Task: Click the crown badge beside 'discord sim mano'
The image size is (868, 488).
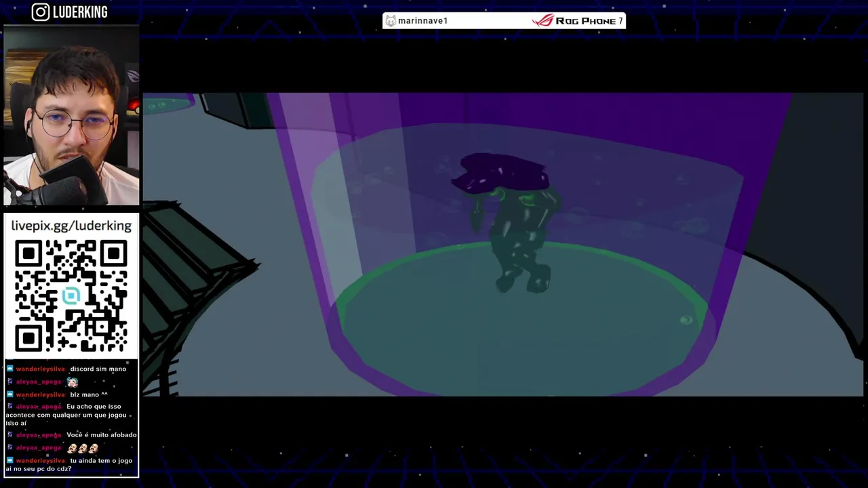Action: click(x=9, y=369)
